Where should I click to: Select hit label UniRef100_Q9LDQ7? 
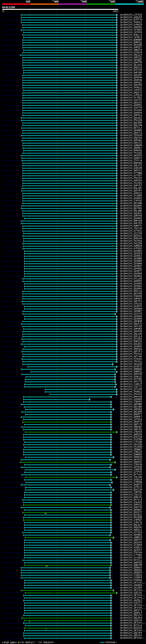131,75
